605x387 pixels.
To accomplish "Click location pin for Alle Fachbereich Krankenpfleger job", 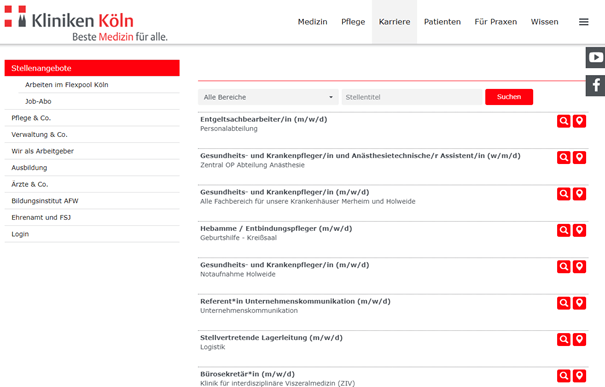I will click(579, 194).
